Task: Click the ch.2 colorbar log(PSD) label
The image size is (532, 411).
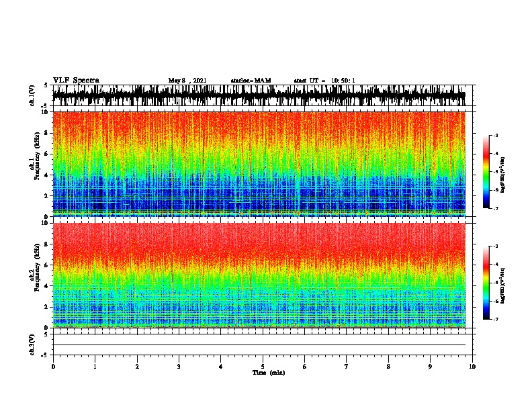Action: [x=502, y=285]
